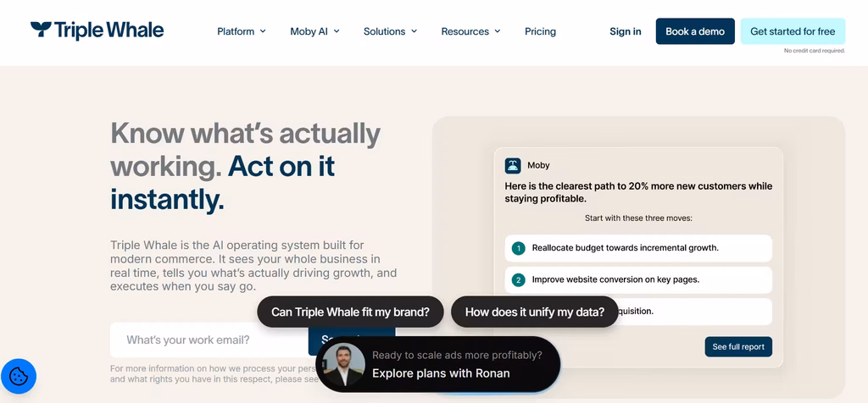
Task: Open the Resources dropdown menu
Action: tap(470, 31)
